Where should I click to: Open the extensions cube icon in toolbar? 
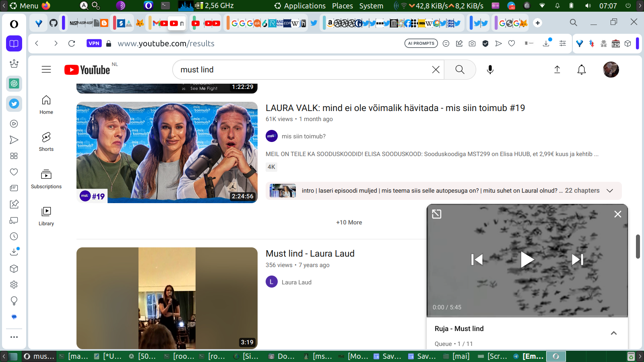point(628,43)
